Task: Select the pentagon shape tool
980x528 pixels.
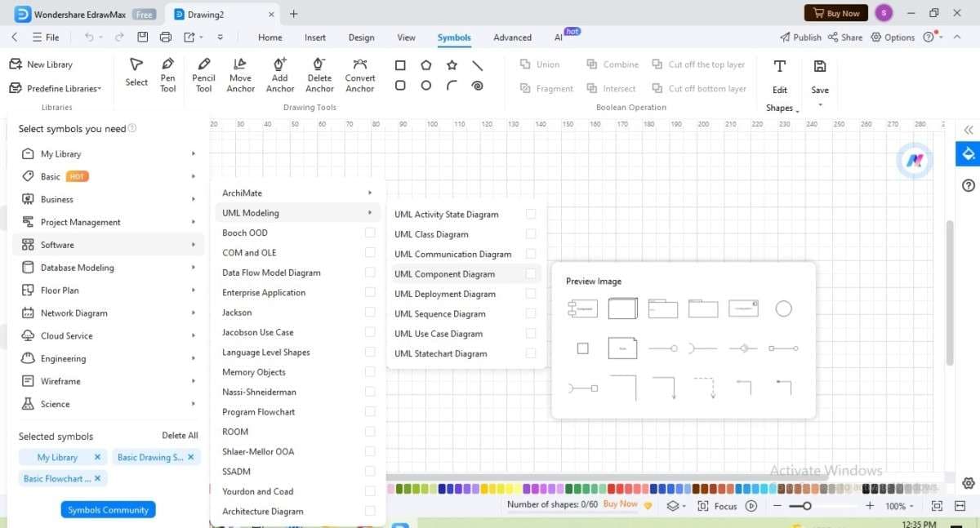Action: click(426, 65)
